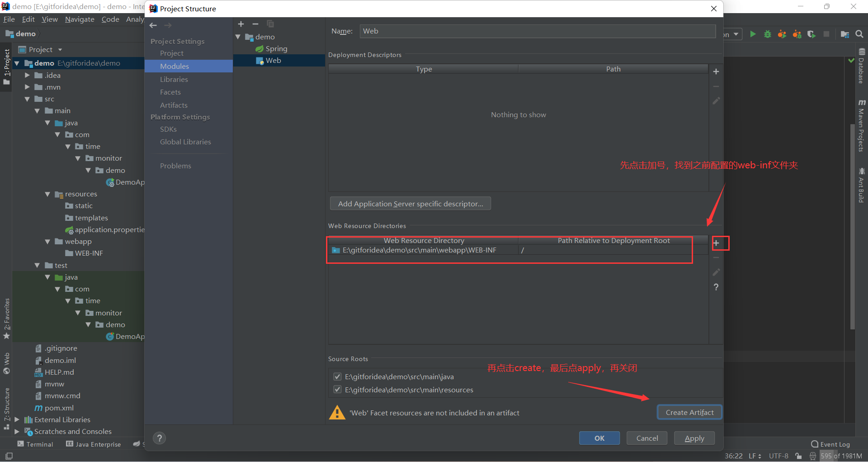The height and width of the screenshot is (462, 868).
Task: Run the application with the green play icon
Action: point(753,34)
